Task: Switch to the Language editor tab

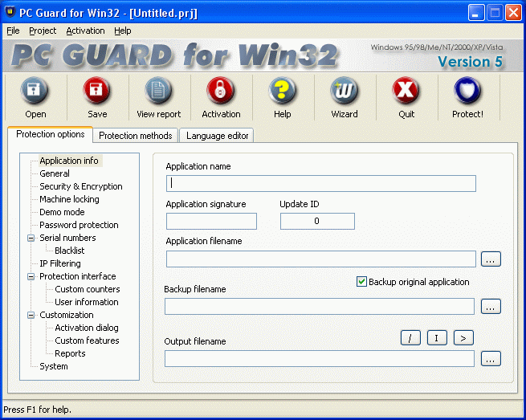Action: click(x=217, y=136)
